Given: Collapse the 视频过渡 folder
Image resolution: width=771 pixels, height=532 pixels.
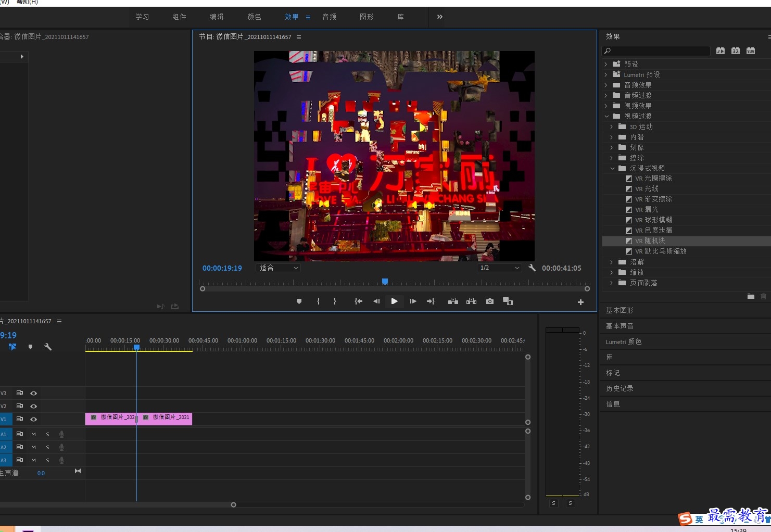Looking at the screenshot, I should click(x=606, y=116).
